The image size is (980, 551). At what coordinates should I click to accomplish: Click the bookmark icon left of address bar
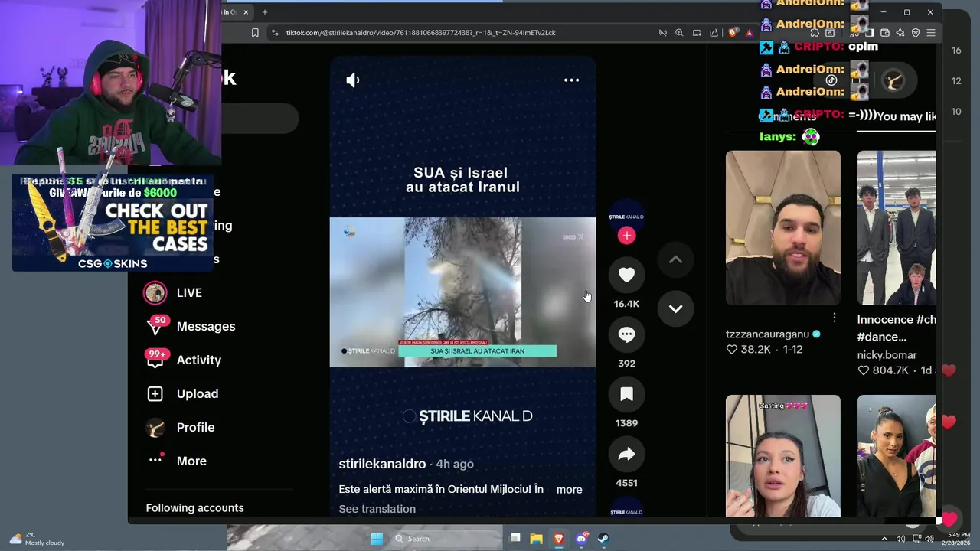click(255, 33)
